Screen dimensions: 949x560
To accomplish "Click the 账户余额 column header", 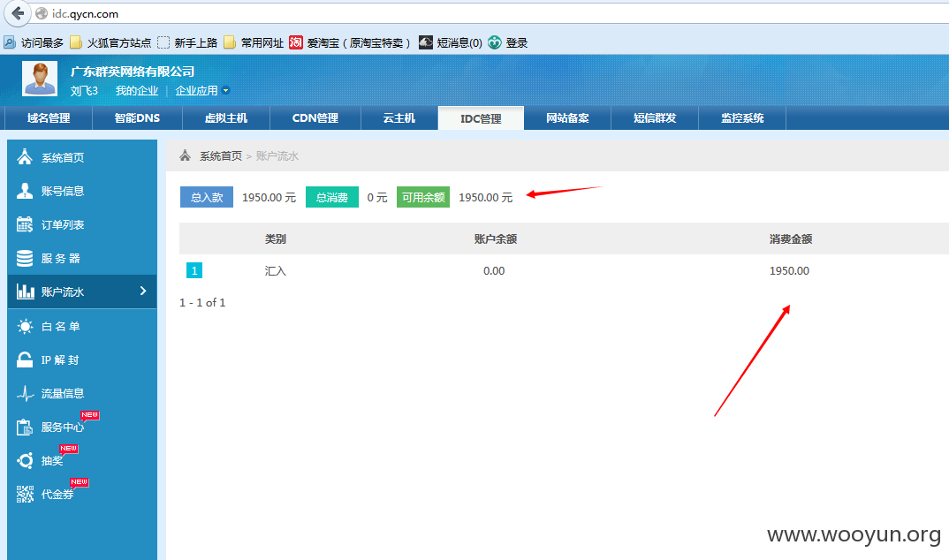I will pos(495,238).
